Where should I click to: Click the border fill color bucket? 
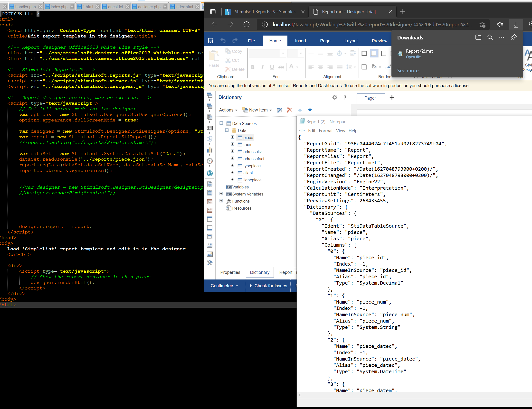click(374, 67)
